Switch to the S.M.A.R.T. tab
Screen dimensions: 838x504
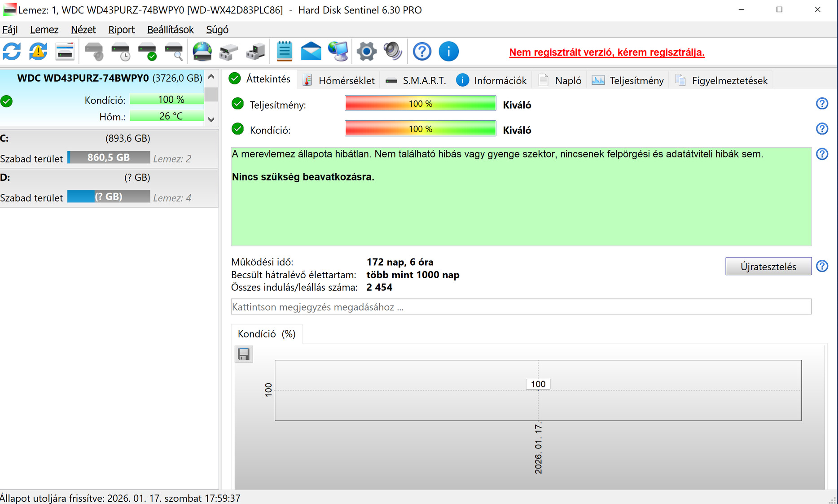point(415,80)
